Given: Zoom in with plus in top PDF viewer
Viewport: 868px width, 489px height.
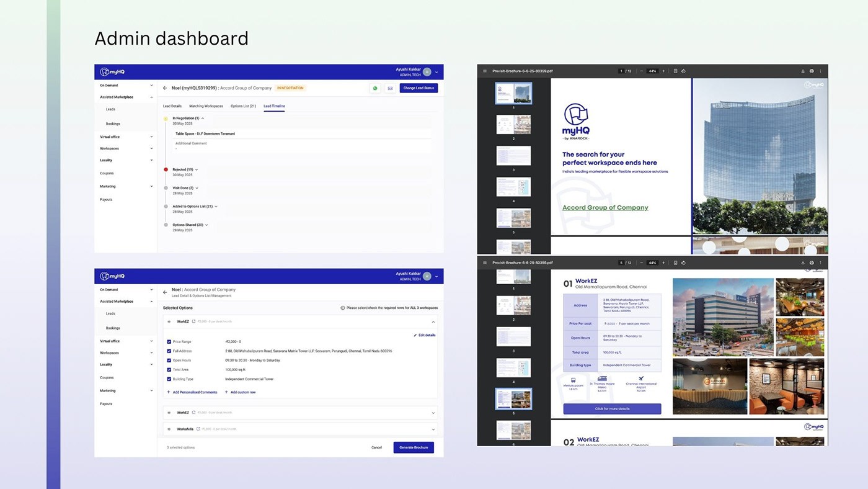Looking at the screenshot, I should click(x=663, y=71).
